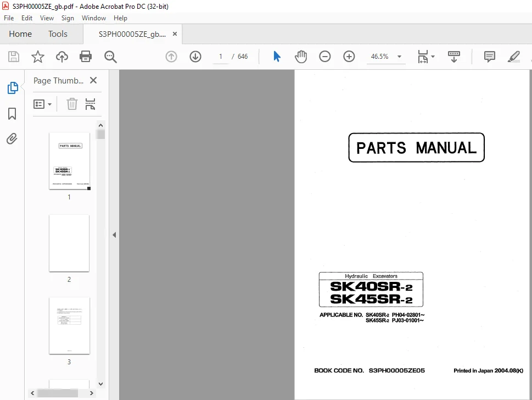Viewport: 532px width, 400px height.
Task: Click the Save file icon
Action: 14,57
